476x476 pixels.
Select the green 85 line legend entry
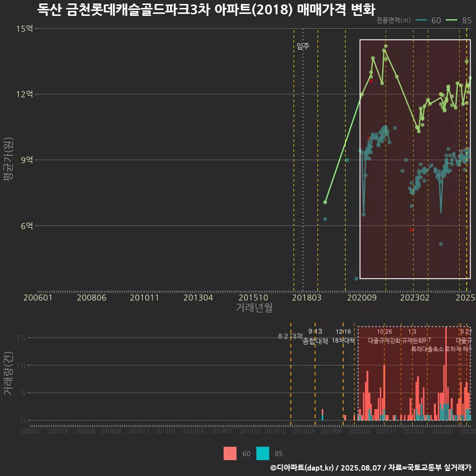point(459,20)
